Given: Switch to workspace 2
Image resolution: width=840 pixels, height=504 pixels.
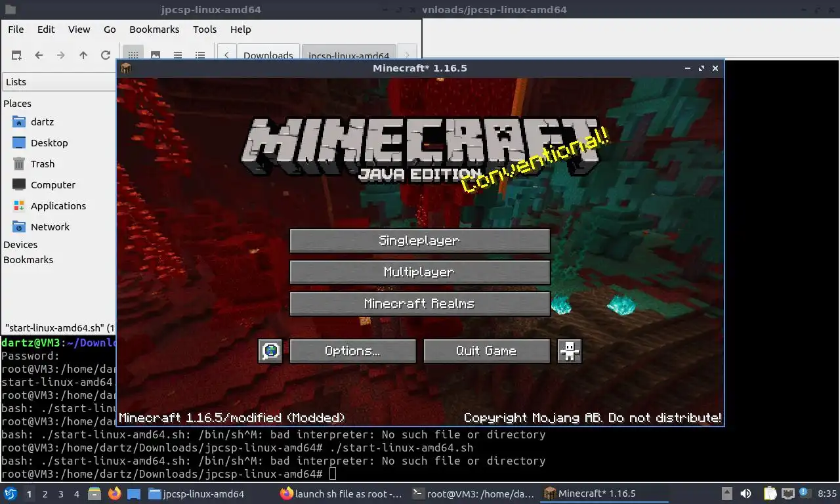Looking at the screenshot, I should (45, 493).
